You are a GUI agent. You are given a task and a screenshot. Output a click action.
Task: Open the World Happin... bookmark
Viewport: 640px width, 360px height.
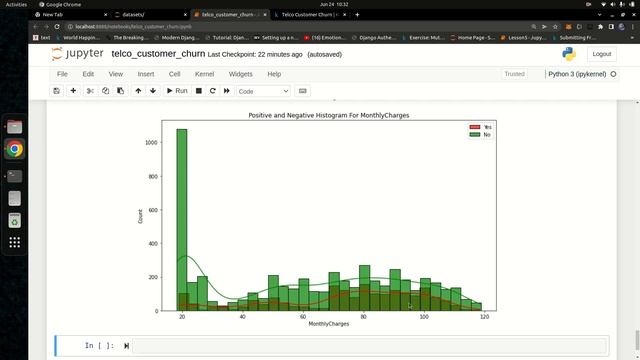(x=78, y=38)
